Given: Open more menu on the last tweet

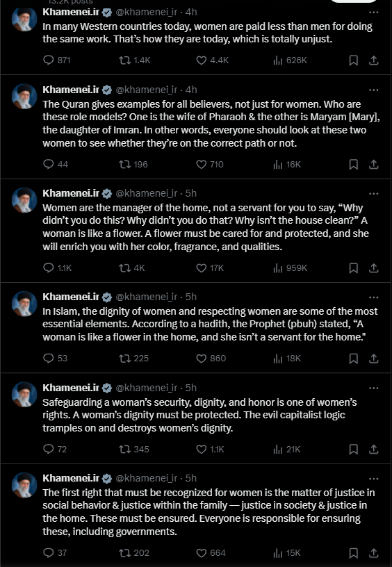Looking at the screenshot, I should [373, 478].
